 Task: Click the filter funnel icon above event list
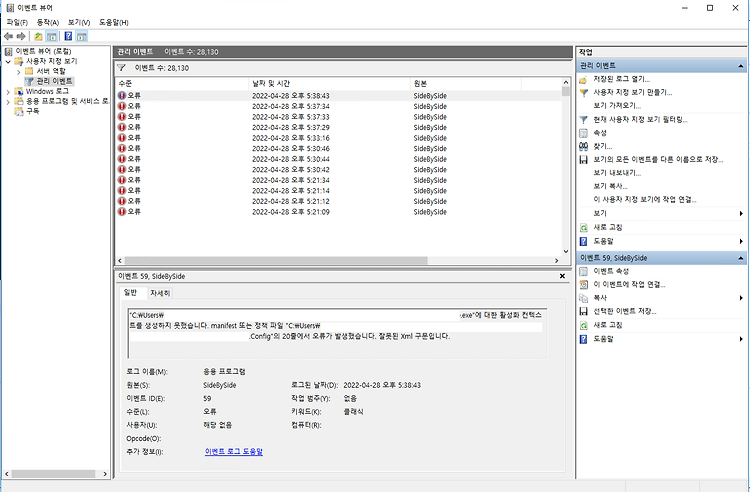(121, 68)
